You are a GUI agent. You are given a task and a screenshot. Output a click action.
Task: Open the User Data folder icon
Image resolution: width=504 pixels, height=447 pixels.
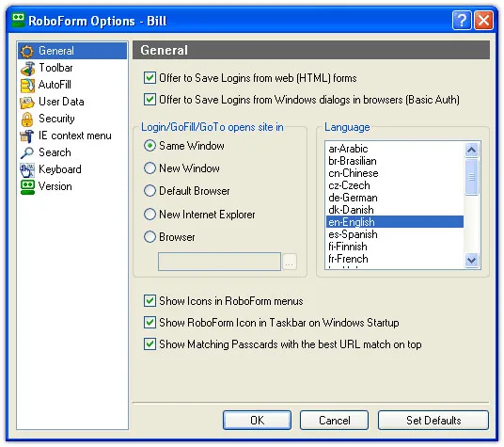tap(27, 103)
